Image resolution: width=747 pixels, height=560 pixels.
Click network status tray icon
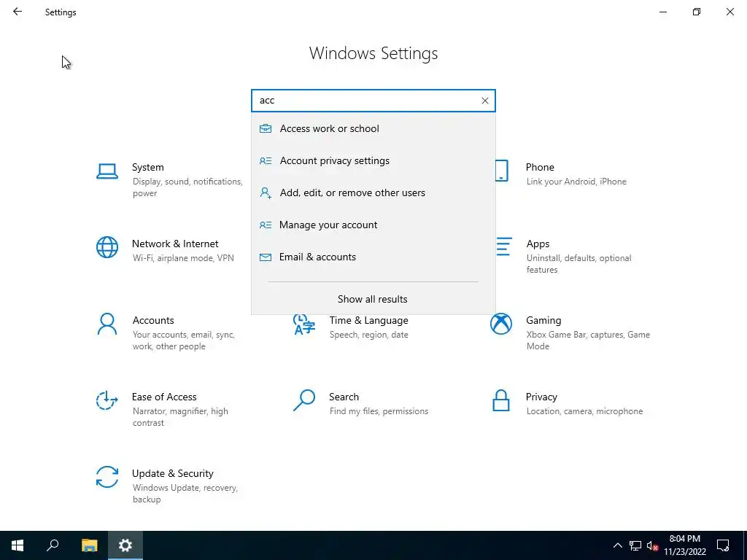coord(635,545)
